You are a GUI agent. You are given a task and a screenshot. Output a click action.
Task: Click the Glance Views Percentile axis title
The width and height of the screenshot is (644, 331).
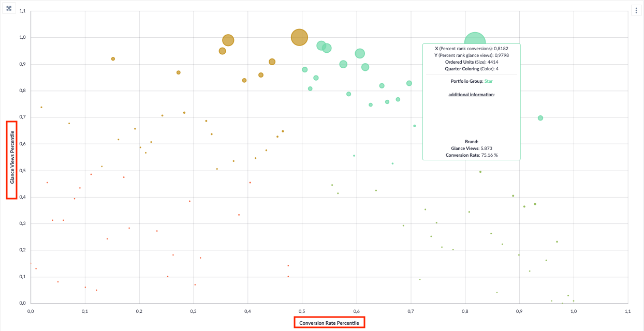[12, 160]
